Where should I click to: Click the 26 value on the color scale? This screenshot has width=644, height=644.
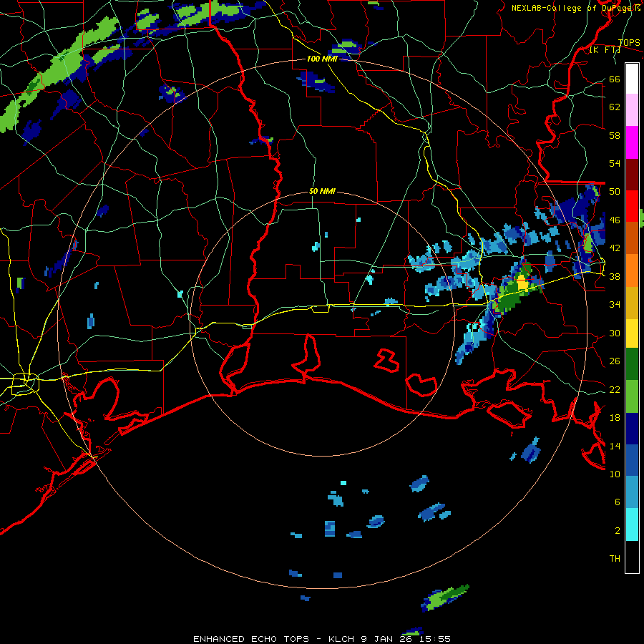[615, 361]
